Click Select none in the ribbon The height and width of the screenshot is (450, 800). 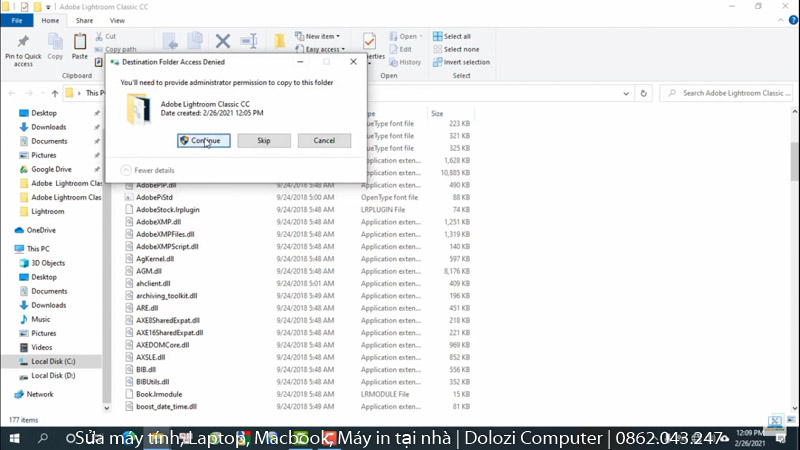[461, 49]
